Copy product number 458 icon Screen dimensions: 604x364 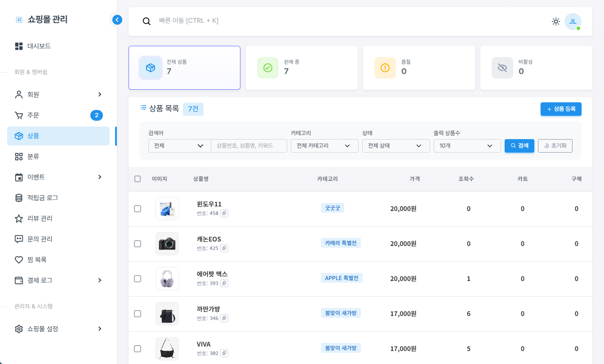click(x=224, y=213)
